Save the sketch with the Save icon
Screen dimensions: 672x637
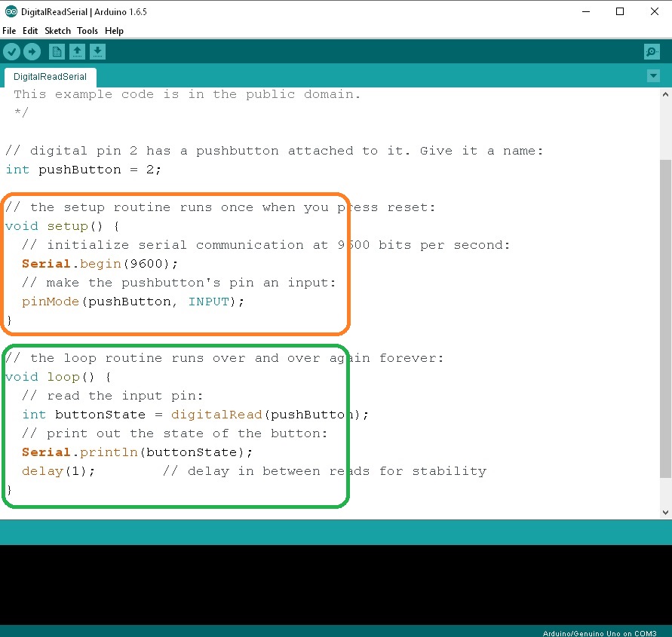click(98, 52)
